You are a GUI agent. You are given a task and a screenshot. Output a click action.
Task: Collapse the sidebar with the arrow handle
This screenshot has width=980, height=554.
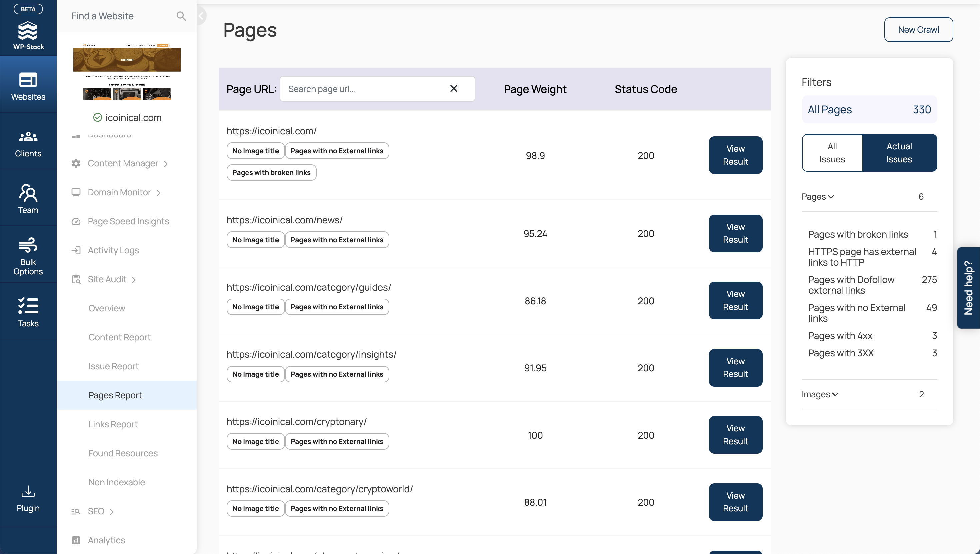201,16
